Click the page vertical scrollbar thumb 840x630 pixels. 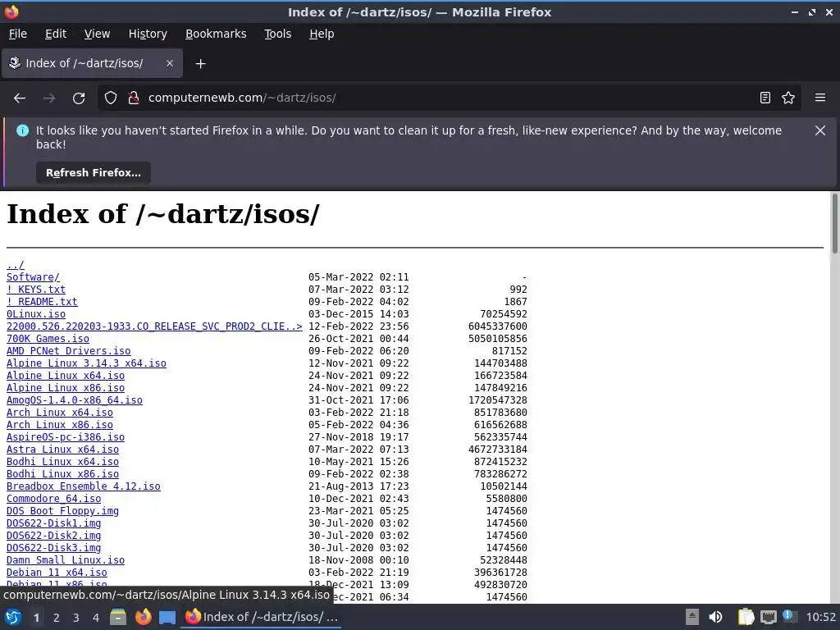pyautogui.click(x=834, y=223)
